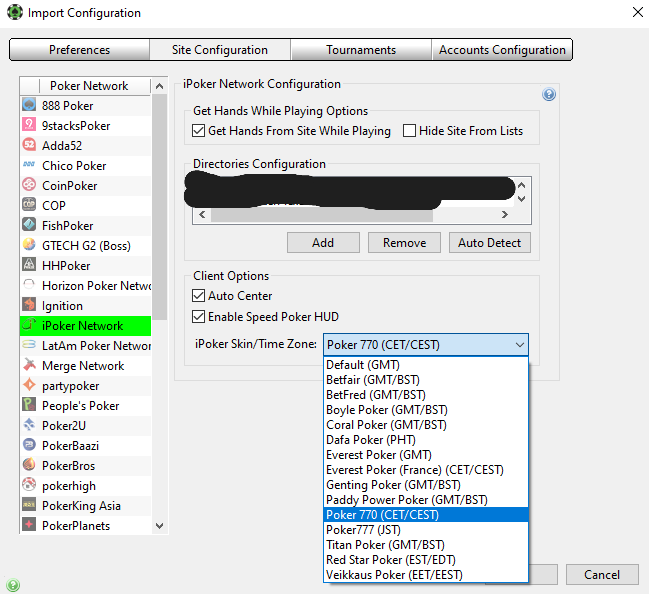The width and height of the screenshot is (649, 594).
Task: Click the Poker2U site icon
Action: click(x=29, y=425)
